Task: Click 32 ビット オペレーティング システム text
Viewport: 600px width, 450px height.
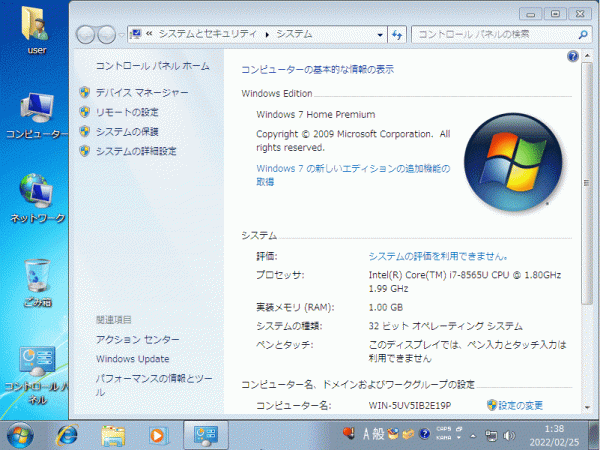Action: pyautogui.click(x=445, y=326)
